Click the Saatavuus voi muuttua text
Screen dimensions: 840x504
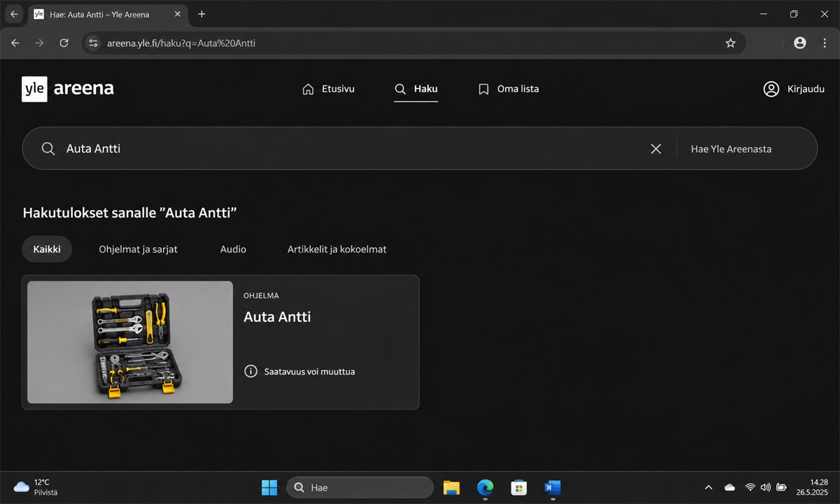(x=309, y=372)
